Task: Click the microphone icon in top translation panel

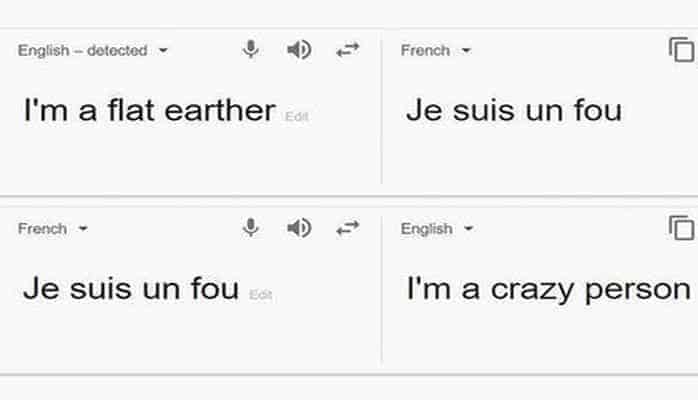Action: tap(252, 50)
